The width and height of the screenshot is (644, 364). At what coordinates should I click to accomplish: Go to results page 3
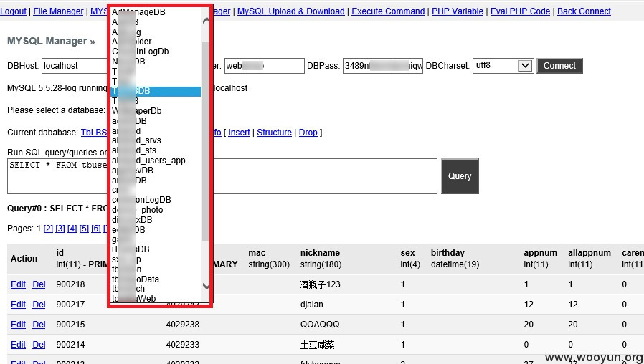(x=60, y=229)
